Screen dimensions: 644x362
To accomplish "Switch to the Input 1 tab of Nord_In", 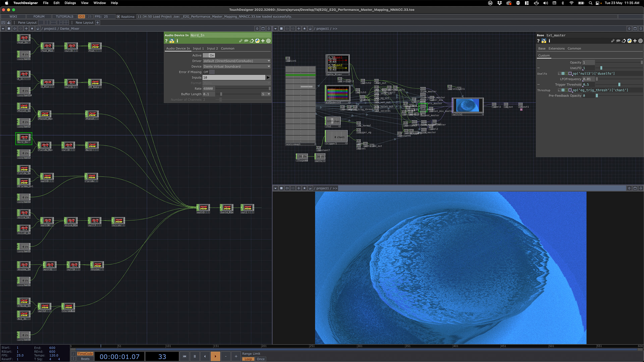I will (198, 48).
